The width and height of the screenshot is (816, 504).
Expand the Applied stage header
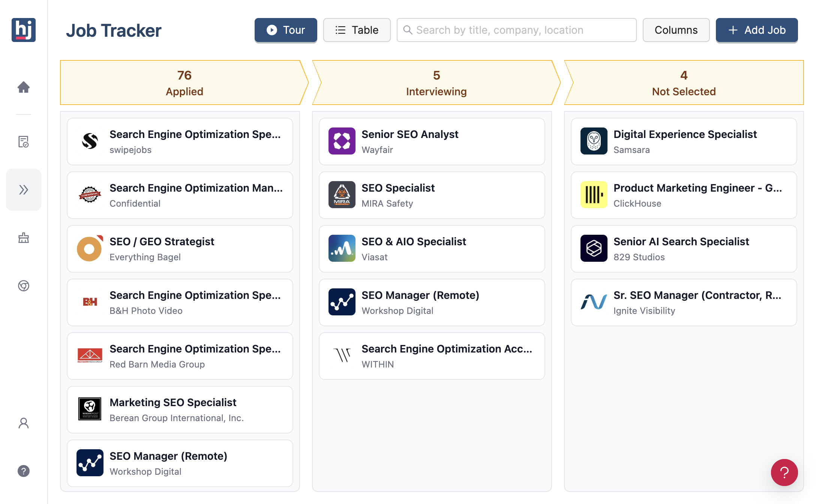click(x=184, y=82)
